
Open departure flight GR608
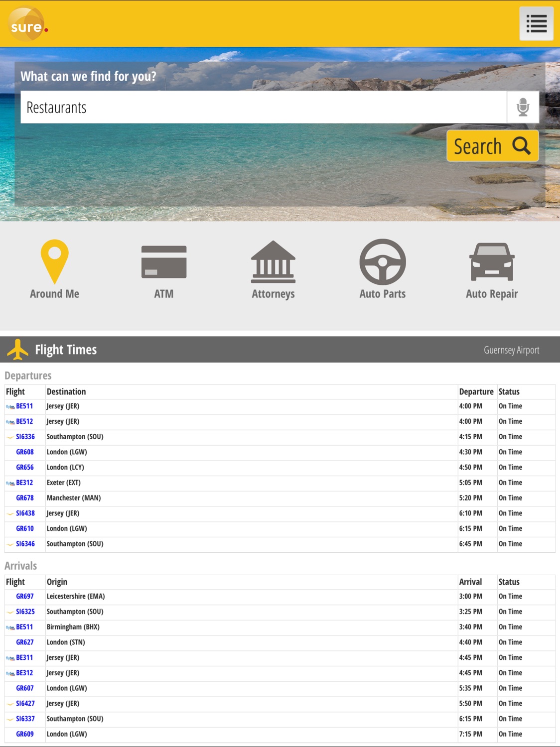tap(25, 452)
